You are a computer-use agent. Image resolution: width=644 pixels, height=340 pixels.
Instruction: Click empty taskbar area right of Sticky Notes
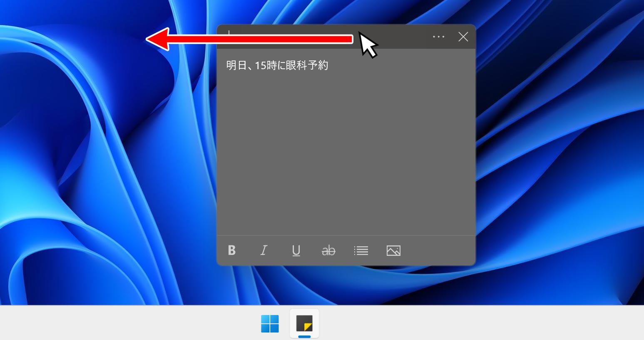pyautogui.click(x=458, y=324)
